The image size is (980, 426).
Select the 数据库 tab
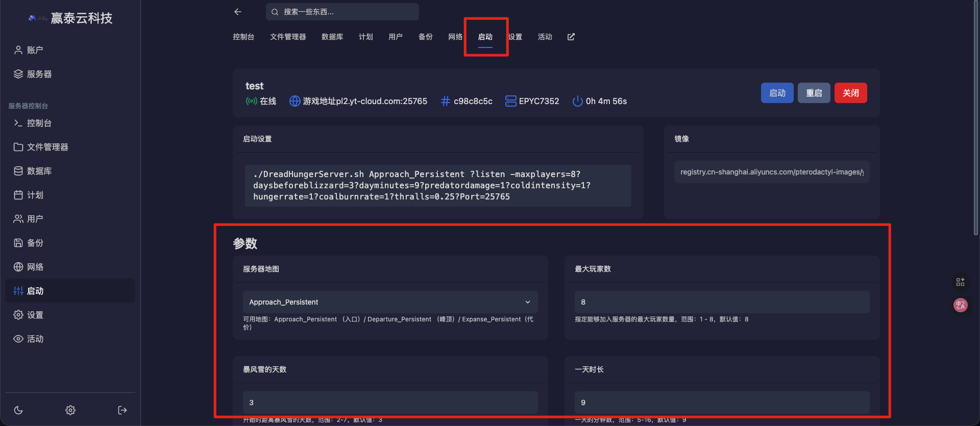[x=332, y=37]
